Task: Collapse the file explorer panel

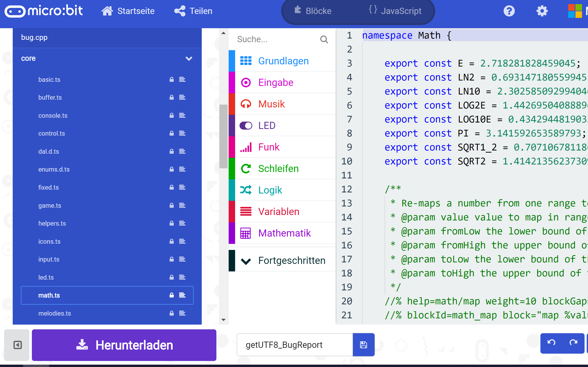Action: (17, 345)
